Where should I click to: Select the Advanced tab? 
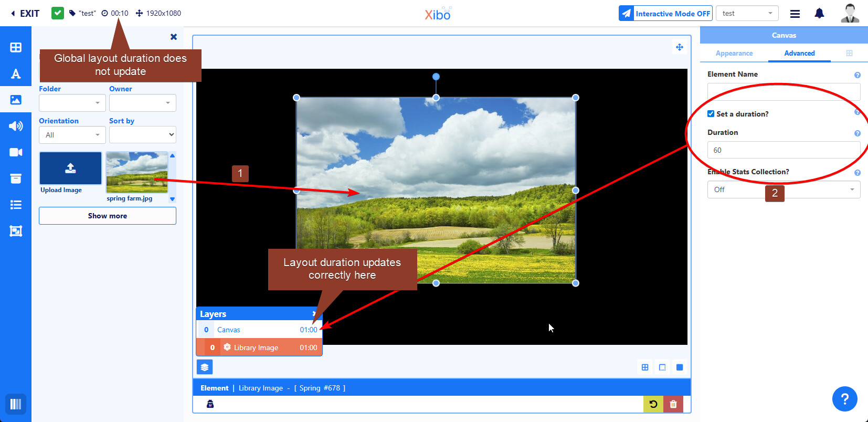point(799,54)
